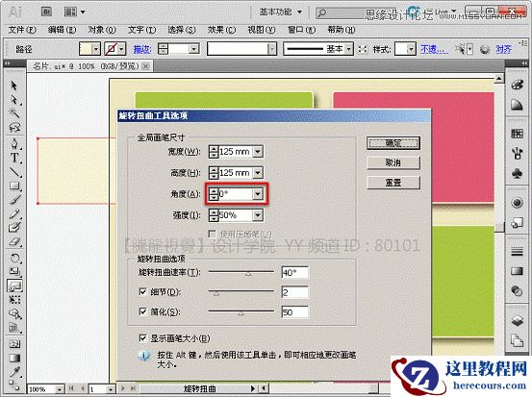Adjust the 细节 slider handle
This screenshot has height=397, width=532.
[x=216, y=293]
